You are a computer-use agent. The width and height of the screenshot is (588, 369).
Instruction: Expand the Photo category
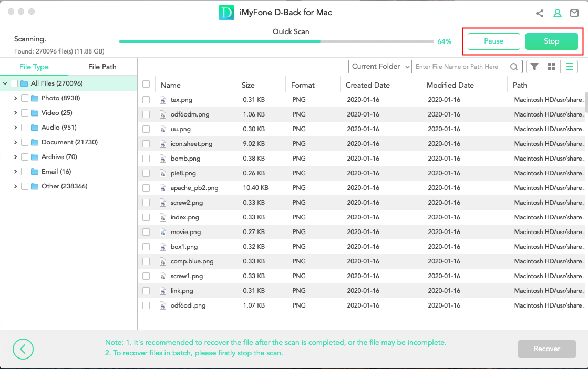click(15, 98)
